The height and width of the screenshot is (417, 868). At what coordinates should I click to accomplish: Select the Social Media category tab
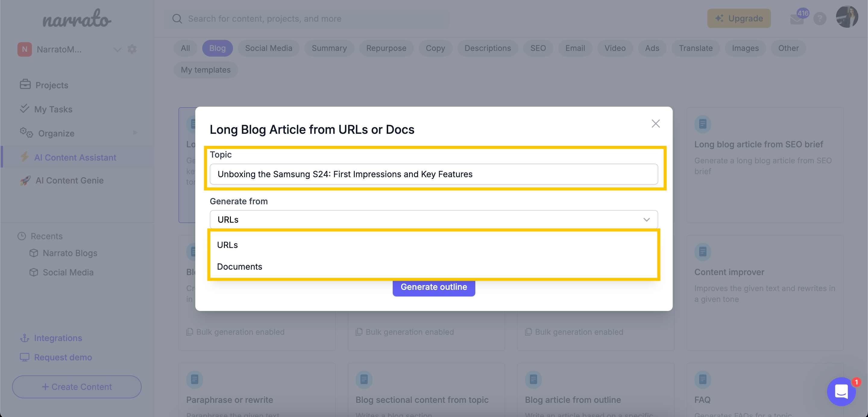pyautogui.click(x=269, y=48)
